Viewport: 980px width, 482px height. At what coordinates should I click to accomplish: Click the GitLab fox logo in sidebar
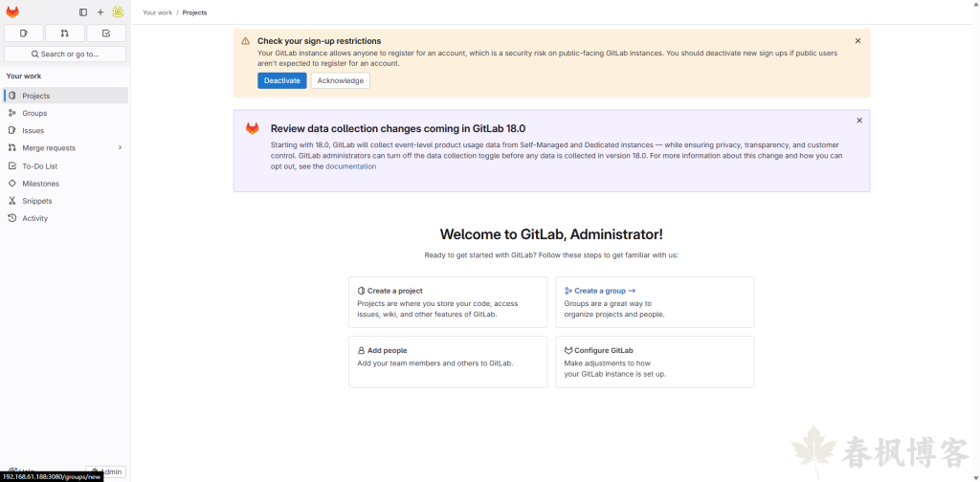tap(12, 11)
